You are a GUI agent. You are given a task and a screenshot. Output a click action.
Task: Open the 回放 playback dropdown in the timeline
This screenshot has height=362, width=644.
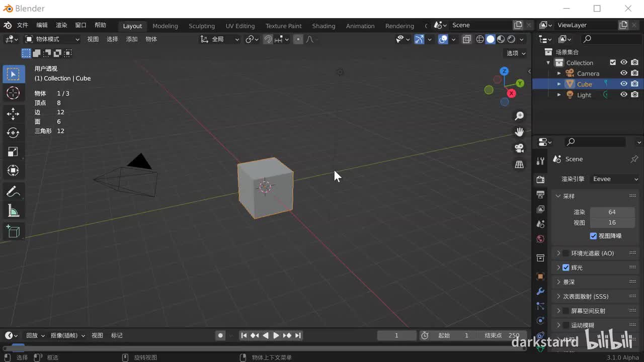tap(35, 335)
